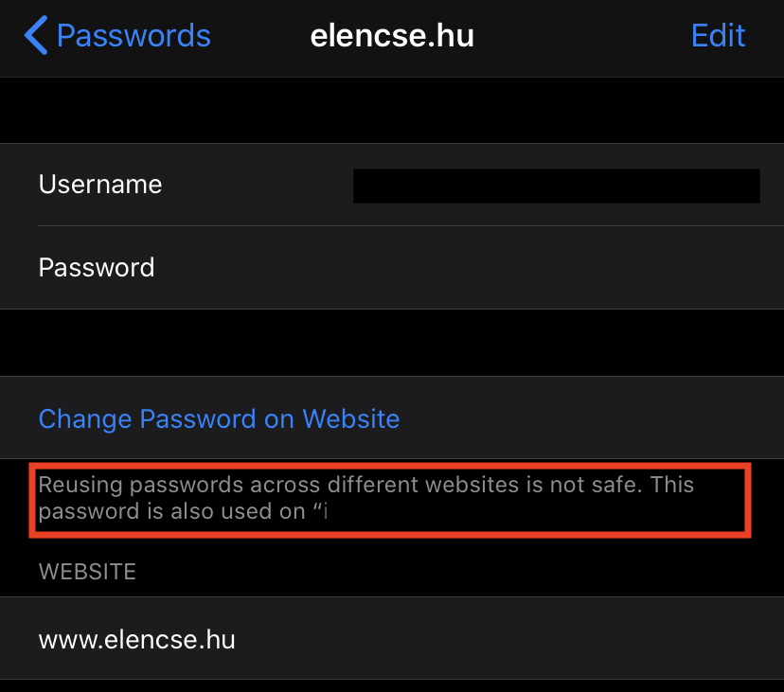Tap empty right side of website row
The width and height of the screenshot is (784, 692).
pos(568,640)
